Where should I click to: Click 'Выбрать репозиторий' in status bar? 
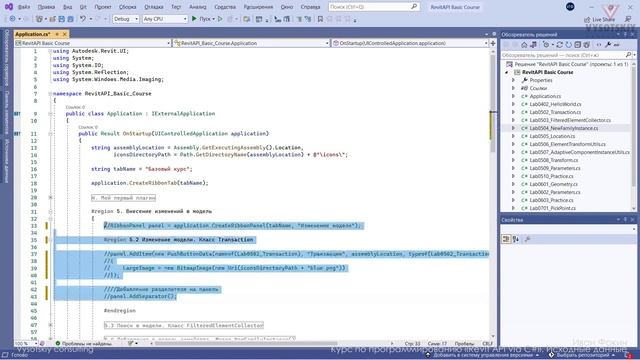[584, 355]
